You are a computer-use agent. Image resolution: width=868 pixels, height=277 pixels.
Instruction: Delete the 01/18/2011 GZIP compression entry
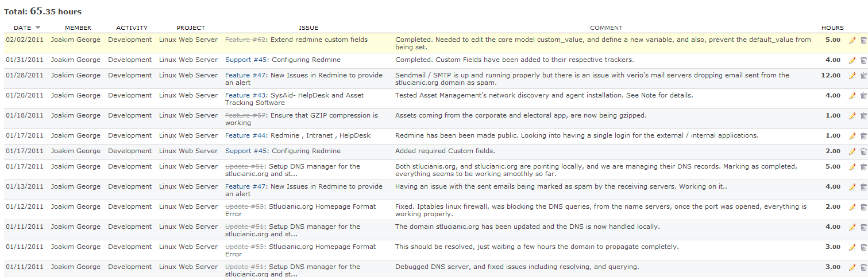click(863, 116)
